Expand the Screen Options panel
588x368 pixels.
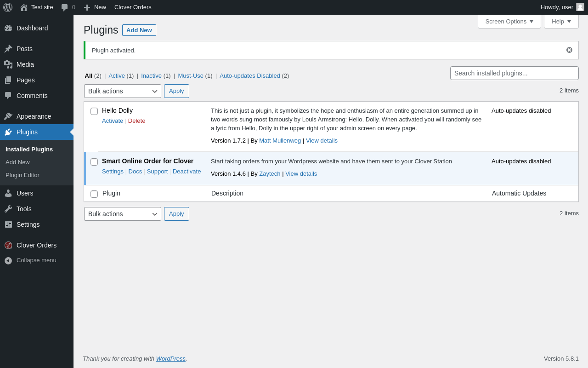[509, 21]
